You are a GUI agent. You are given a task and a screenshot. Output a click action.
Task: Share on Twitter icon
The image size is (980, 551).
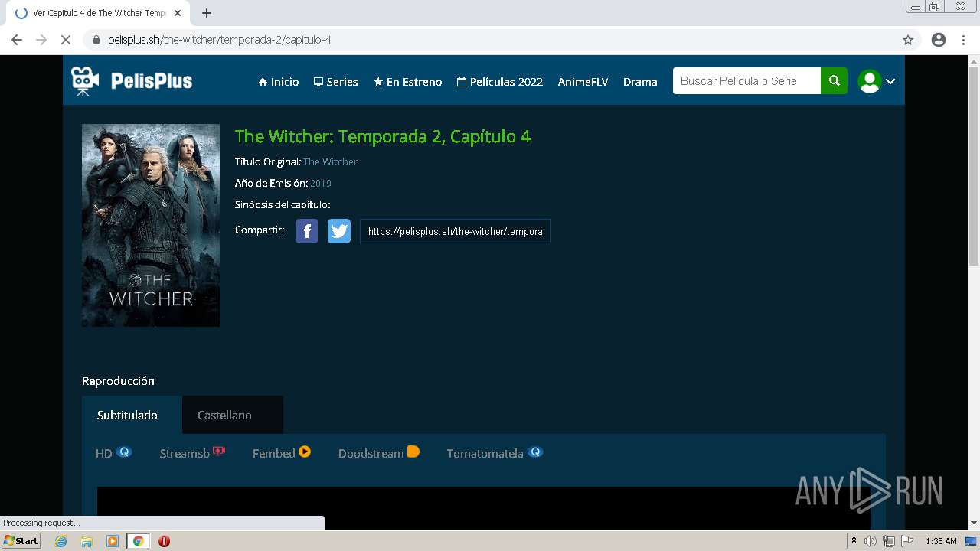(339, 231)
